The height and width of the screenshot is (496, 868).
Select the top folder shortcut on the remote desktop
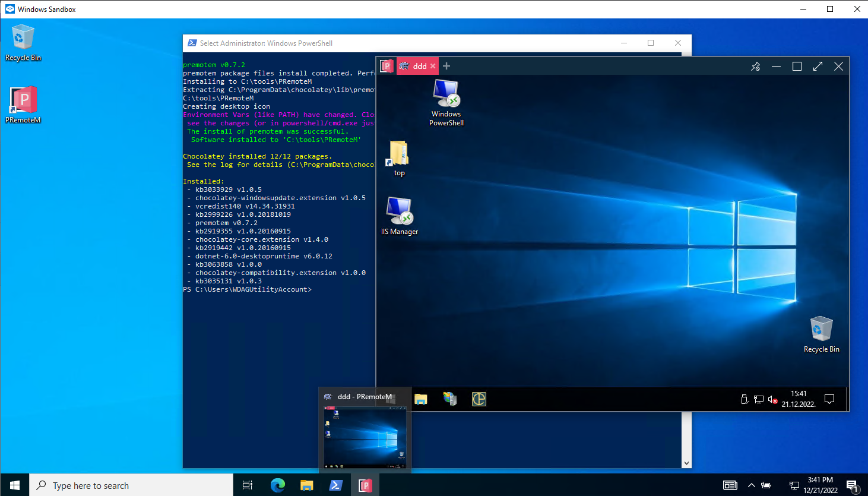(x=399, y=158)
